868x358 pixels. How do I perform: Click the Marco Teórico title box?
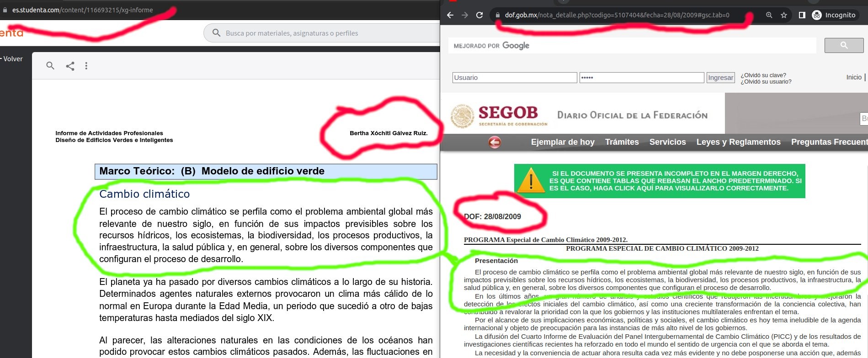(266, 171)
